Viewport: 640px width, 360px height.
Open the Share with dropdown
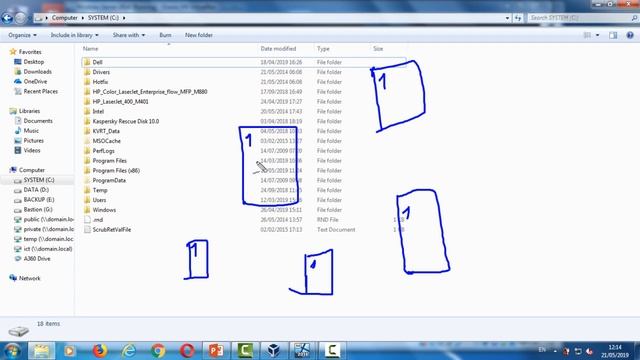coord(129,35)
